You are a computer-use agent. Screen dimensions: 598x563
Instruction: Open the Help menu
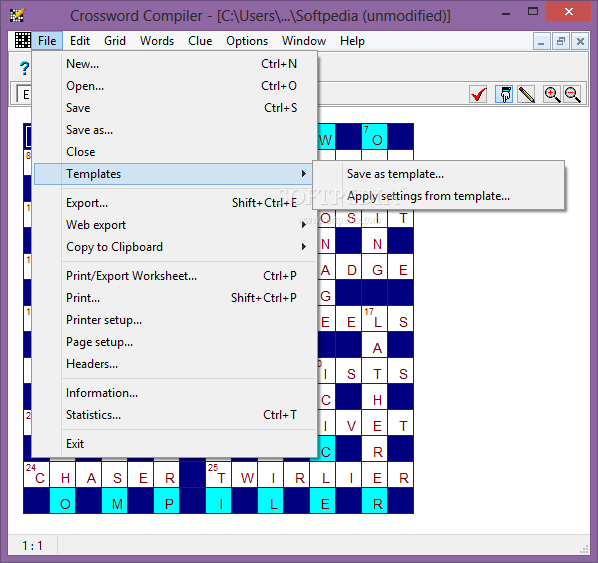(x=352, y=41)
